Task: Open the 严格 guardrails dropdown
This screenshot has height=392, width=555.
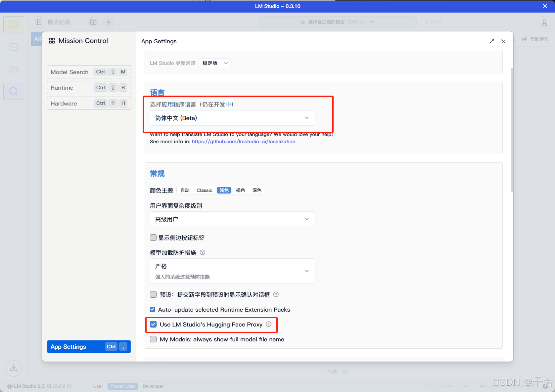Action: 233,271
